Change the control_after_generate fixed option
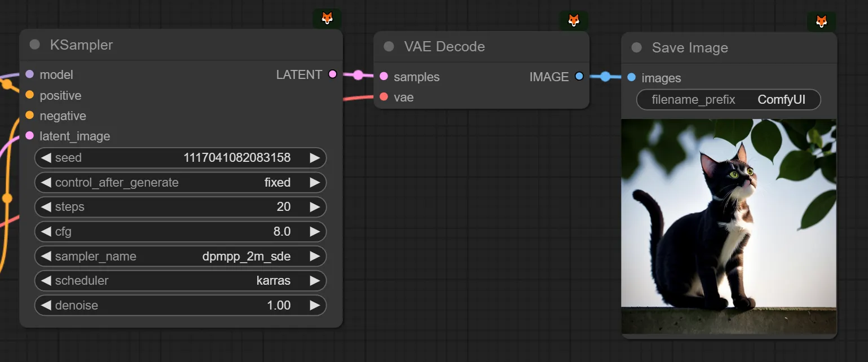868x362 pixels. point(180,183)
